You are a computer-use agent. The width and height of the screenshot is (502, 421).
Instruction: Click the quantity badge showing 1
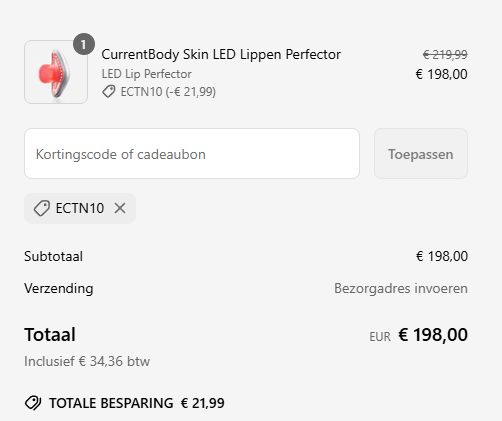84,44
